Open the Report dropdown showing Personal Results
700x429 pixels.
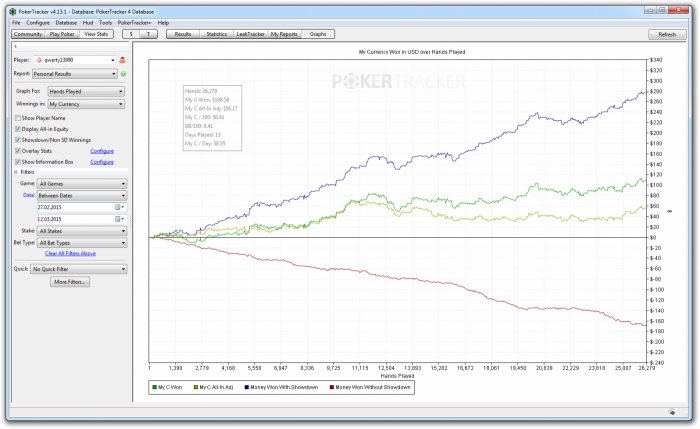coord(75,74)
